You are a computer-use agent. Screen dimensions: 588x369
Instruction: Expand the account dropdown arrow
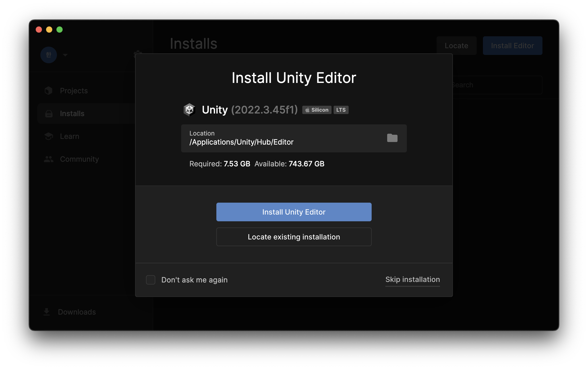click(x=65, y=55)
